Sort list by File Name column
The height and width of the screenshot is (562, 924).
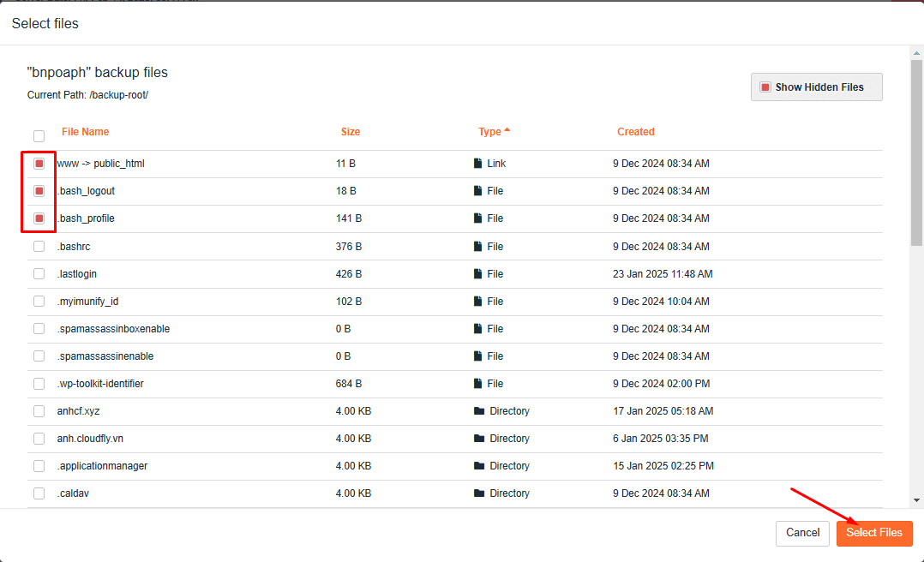click(85, 132)
